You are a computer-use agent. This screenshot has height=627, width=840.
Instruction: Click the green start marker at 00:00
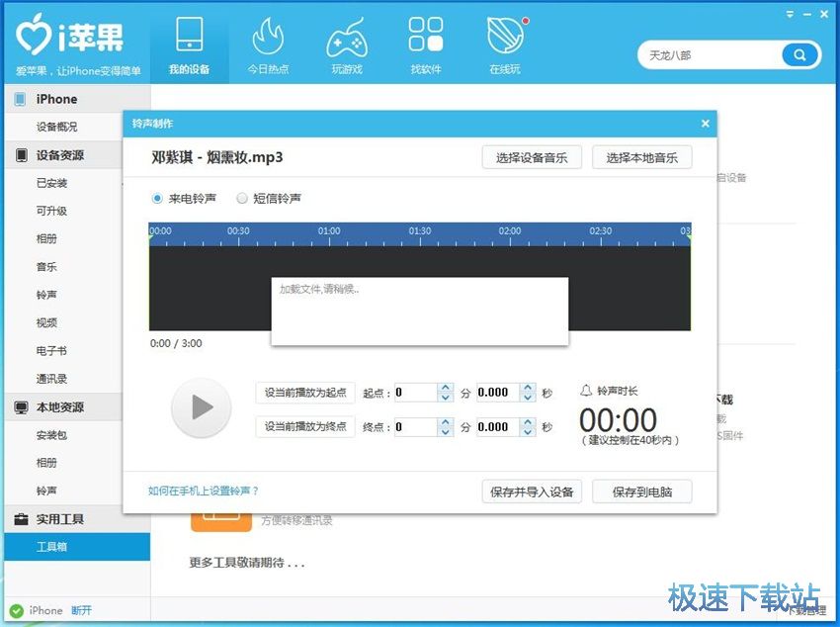tap(150, 236)
